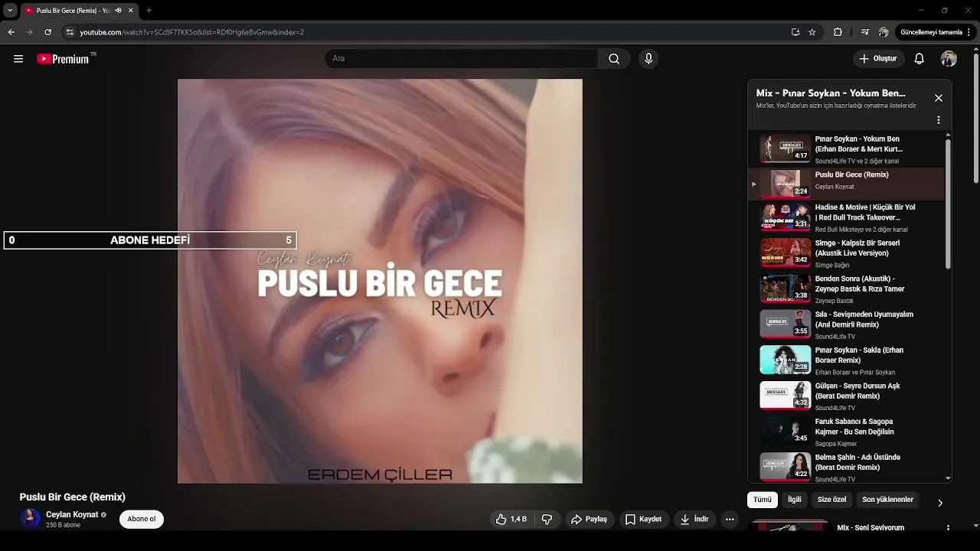980x551 pixels.
Task: Click install app icon in address bar
Action: 795,32
